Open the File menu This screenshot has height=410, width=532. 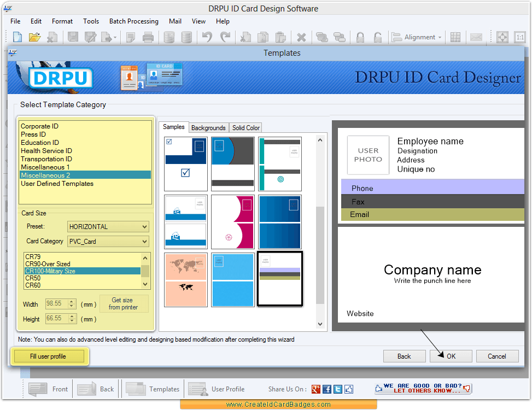(15, 21)
